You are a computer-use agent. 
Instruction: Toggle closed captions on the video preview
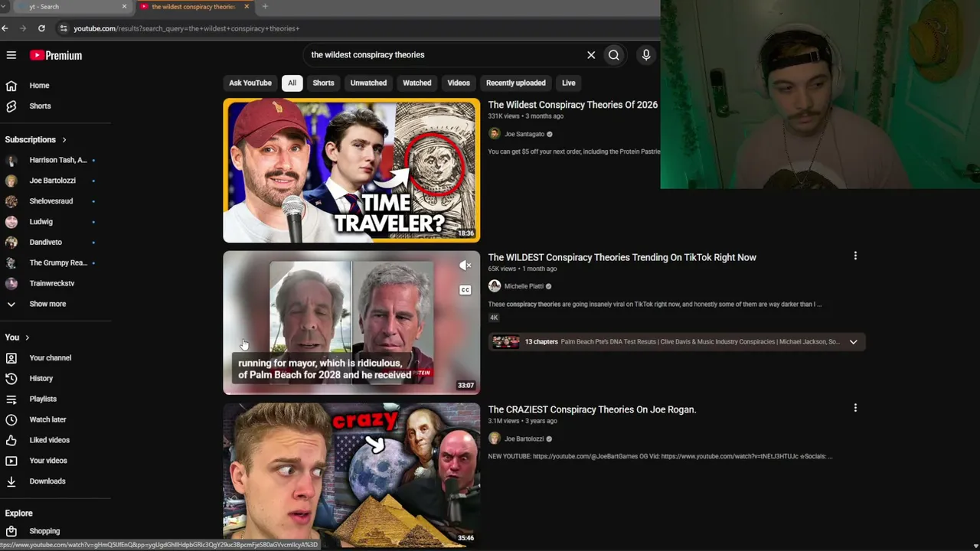click(x=465, y=290)
